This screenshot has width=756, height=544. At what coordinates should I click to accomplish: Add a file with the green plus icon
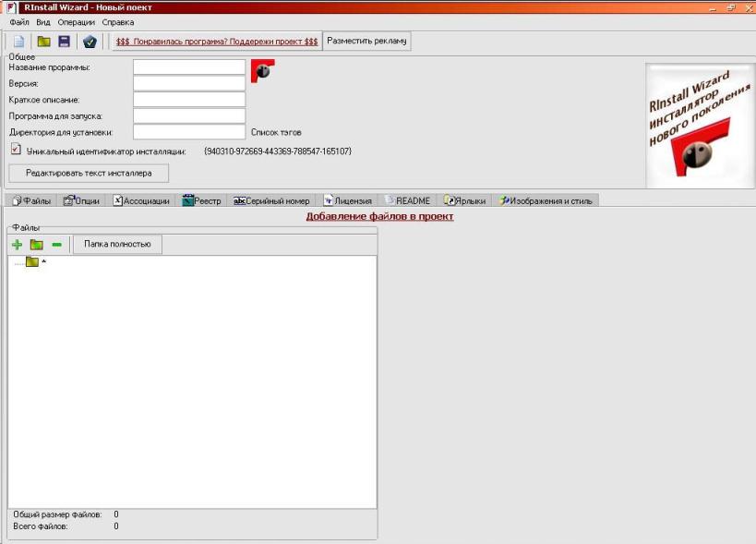coord(17,245)
